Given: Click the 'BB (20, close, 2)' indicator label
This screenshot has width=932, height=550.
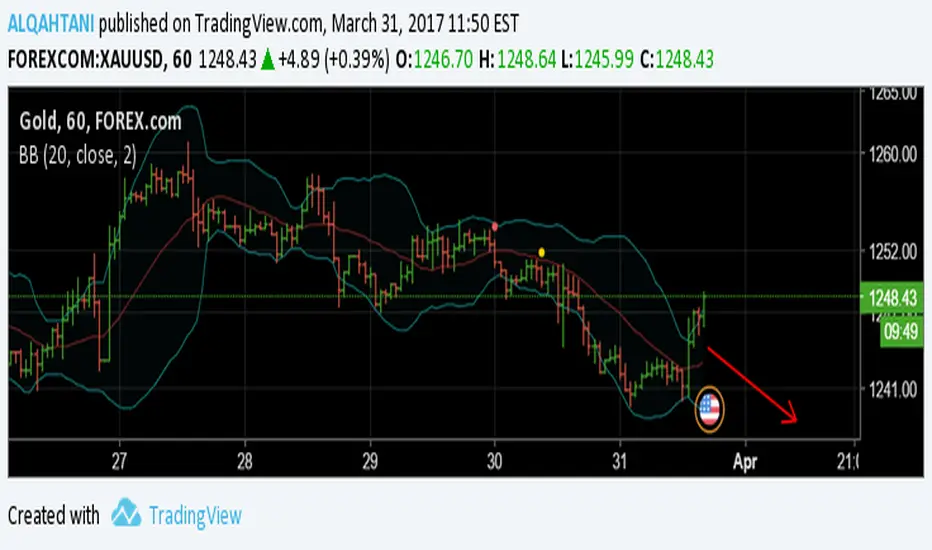Looking at the screenshot, I should tap(78, 155).
